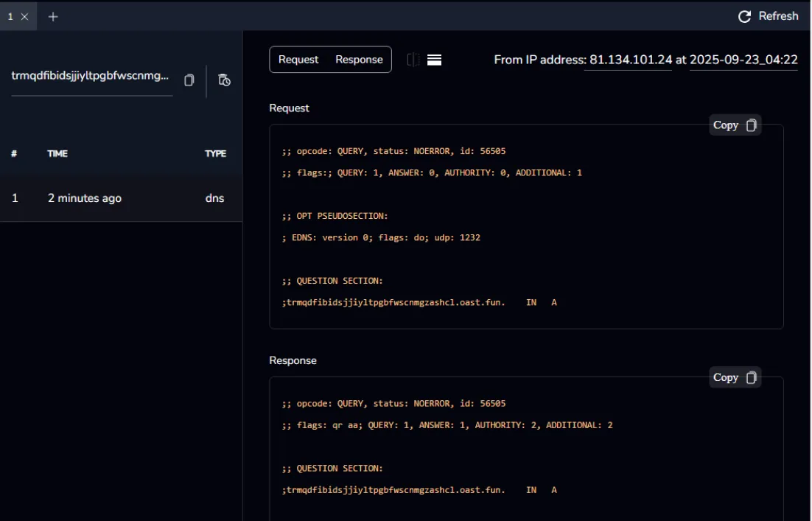Copy the Response section content
812x521 pixels.
pos(735,377)
